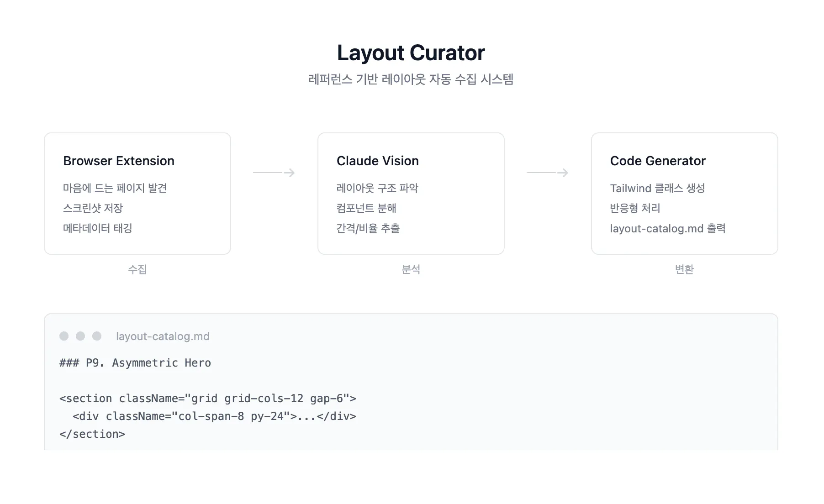The image size is (824, 504).
Task: Click the arrow pointing to Code Generator card
Action: (547, 173)
